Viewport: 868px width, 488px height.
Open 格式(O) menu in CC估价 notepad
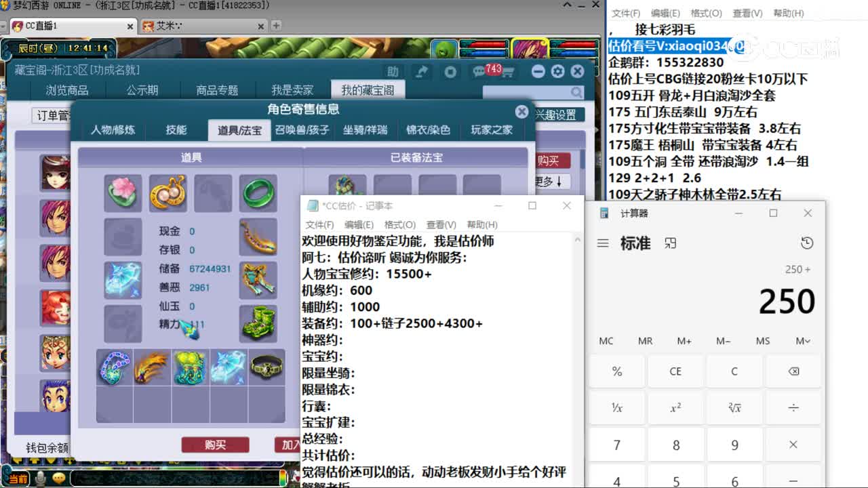tap(400, 224)
